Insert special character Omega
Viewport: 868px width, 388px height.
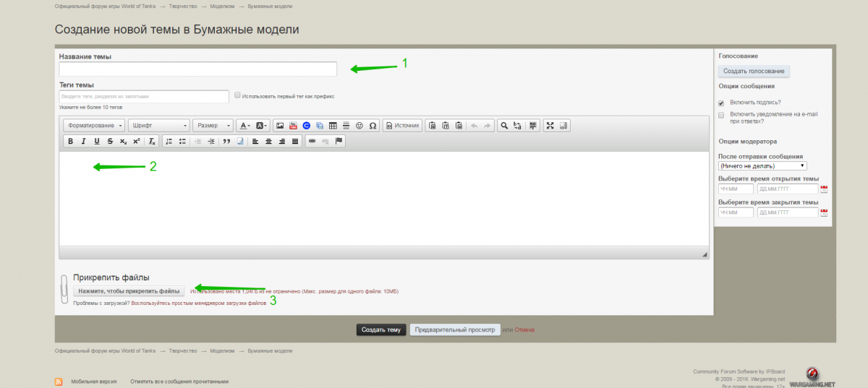[373, 125]
